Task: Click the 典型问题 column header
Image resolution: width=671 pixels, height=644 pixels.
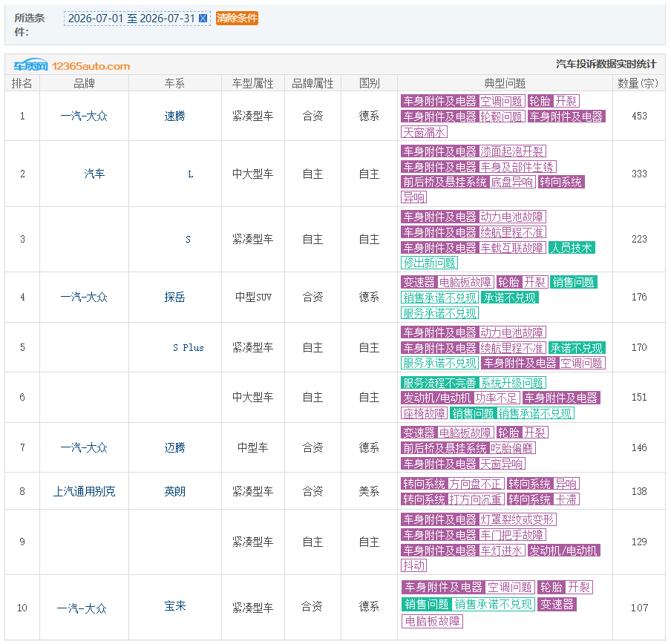Action: coord(505,83)
